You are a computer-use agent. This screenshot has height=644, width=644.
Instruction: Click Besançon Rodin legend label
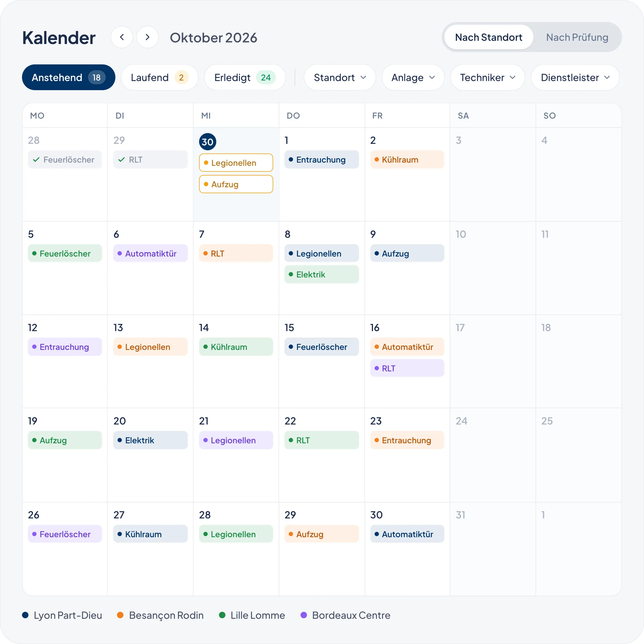tap(166, 615)
